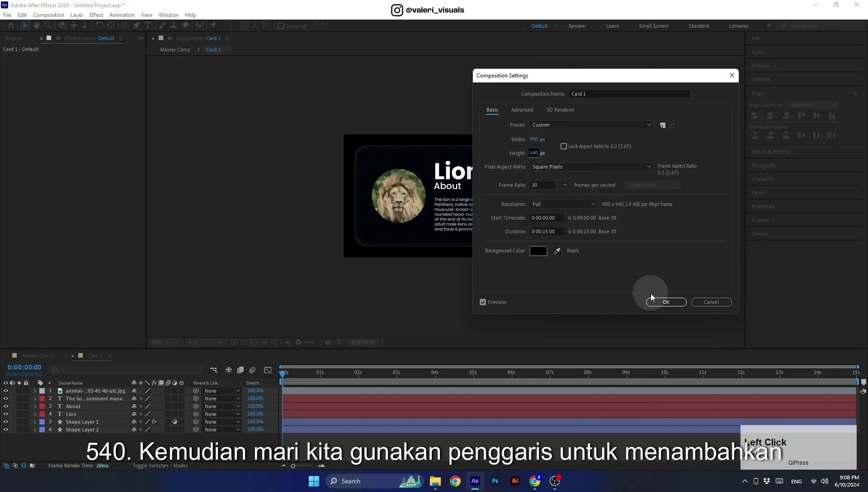The height and width of the screenshot is (492, 868).
Task: Click take snapshot camera icon
Action: click(x=328, y=342)
